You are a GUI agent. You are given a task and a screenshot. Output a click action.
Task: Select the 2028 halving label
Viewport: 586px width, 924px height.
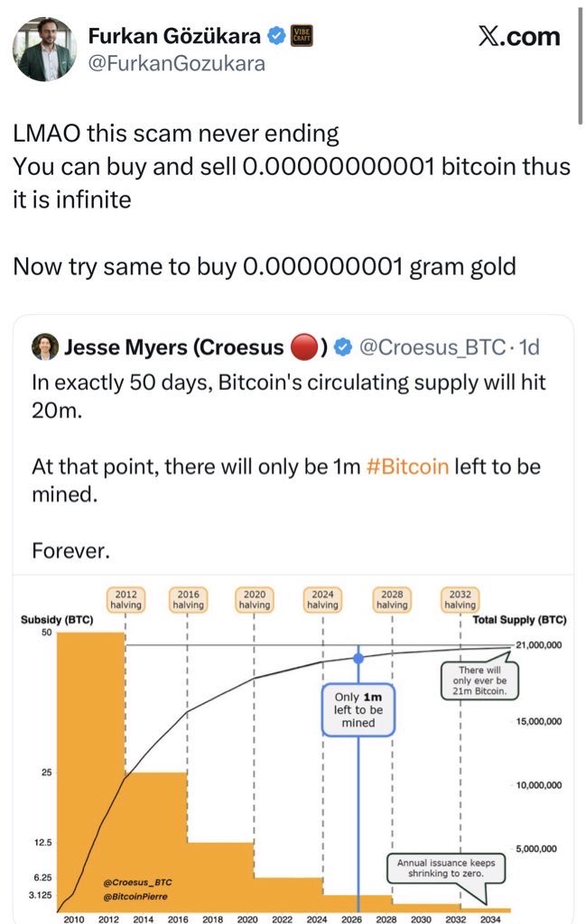pos(392,599)
